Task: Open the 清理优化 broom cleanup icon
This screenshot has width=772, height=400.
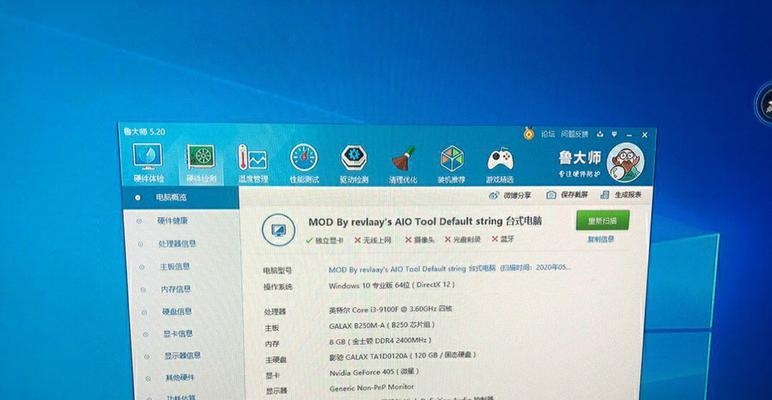Action: pos(403,164)
